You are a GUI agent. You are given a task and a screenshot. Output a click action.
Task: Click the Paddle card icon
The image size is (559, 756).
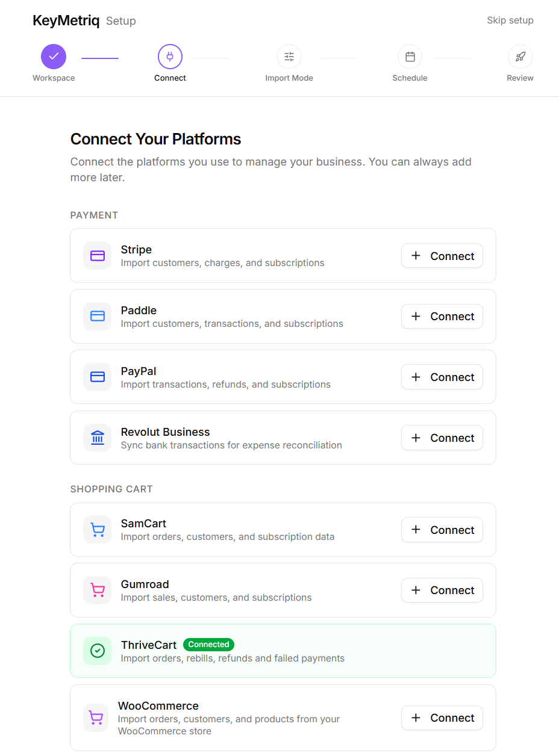tap(98, 316)
